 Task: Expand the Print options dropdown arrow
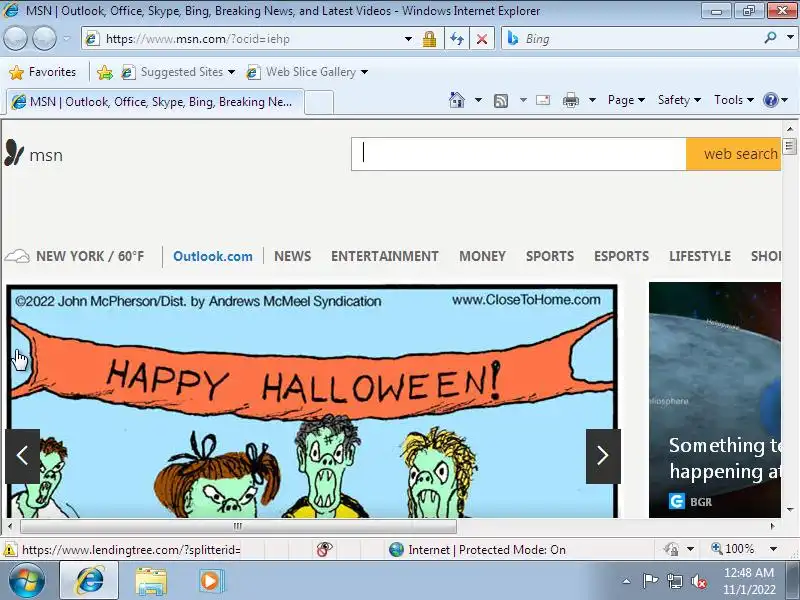(592, 100)
